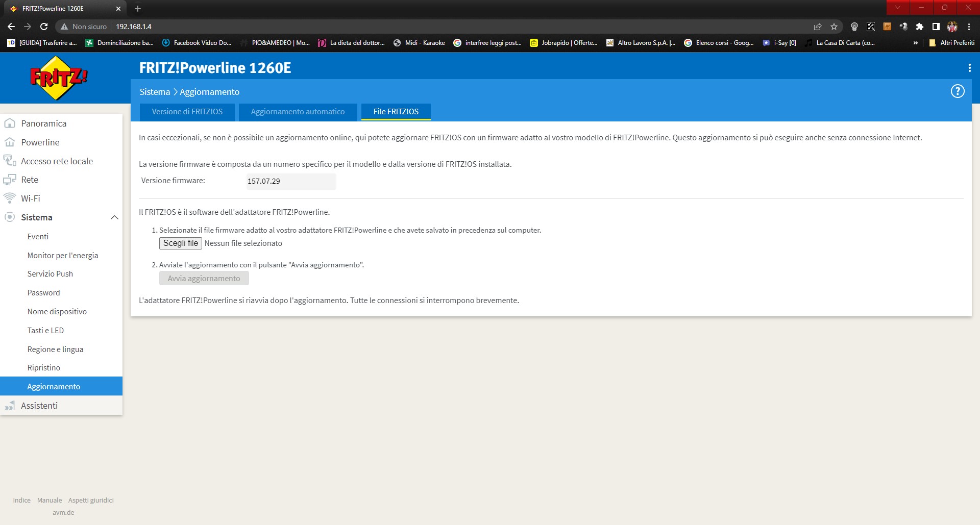
Task: Click the Panoramica house icon
Action: click(10, 123)
